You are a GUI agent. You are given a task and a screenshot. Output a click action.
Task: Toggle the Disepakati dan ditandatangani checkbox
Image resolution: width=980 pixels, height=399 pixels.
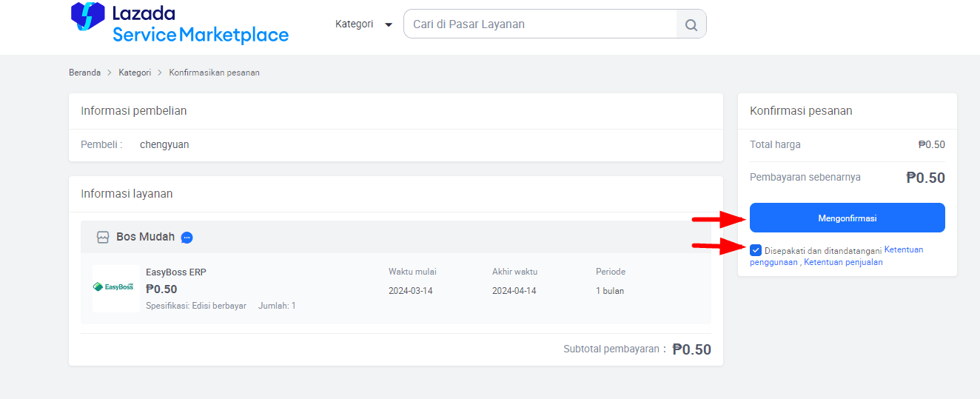(x=756, y=250)
